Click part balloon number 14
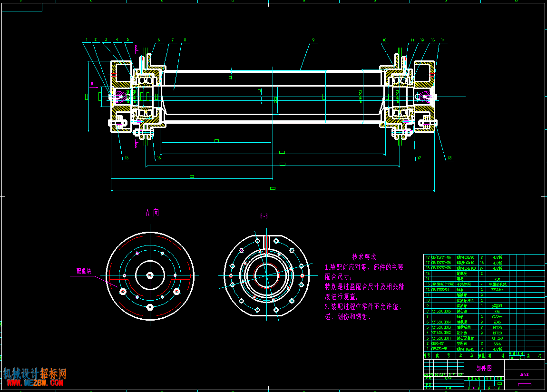This screenshot has height=392, width=547. [443, 40]
